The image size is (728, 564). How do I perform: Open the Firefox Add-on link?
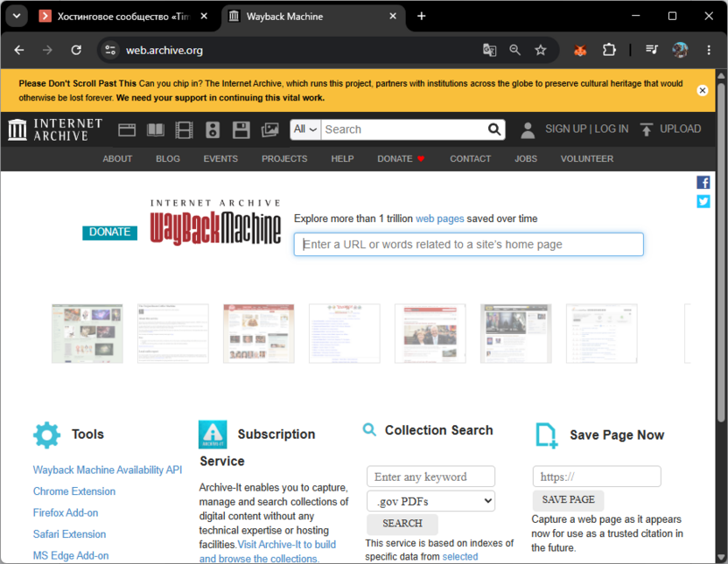pyautogui.click(x=66, y=512)
